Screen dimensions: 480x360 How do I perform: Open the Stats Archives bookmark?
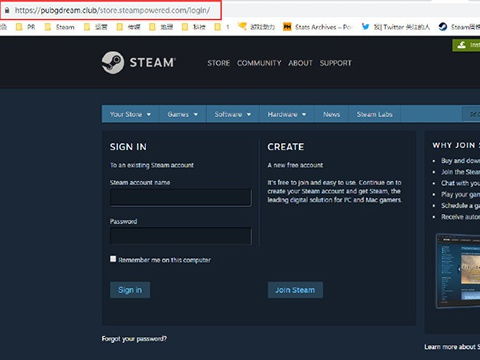coord(317,27)
